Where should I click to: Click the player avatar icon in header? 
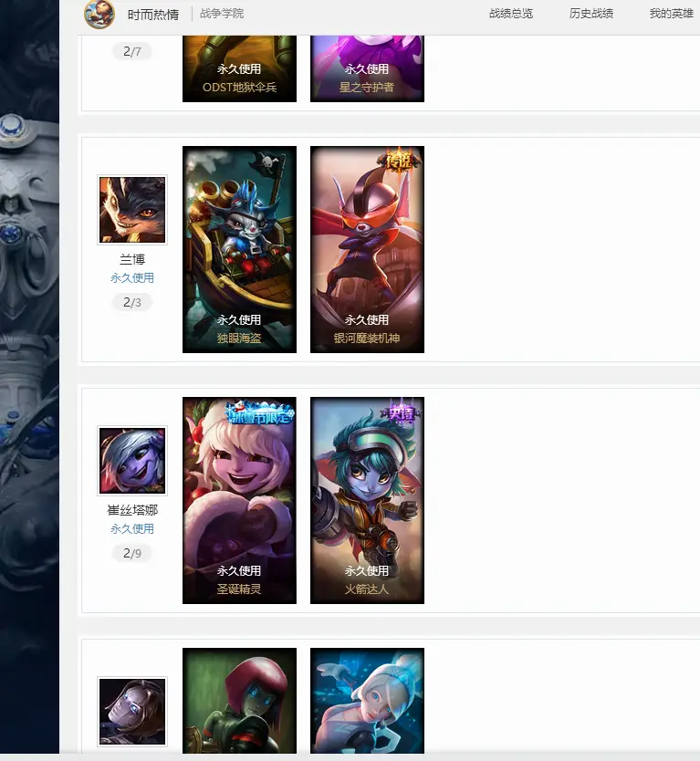99,14
